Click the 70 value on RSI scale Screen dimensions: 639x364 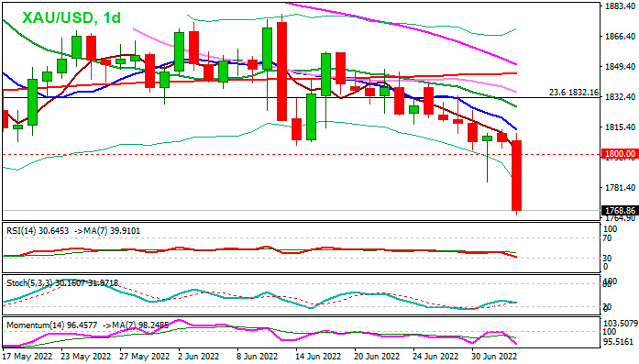607,238
